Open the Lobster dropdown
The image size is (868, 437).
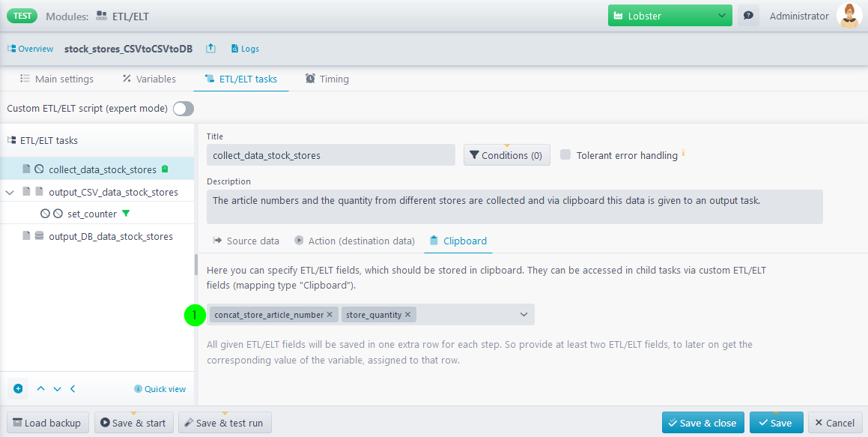(x=670, y=16)
